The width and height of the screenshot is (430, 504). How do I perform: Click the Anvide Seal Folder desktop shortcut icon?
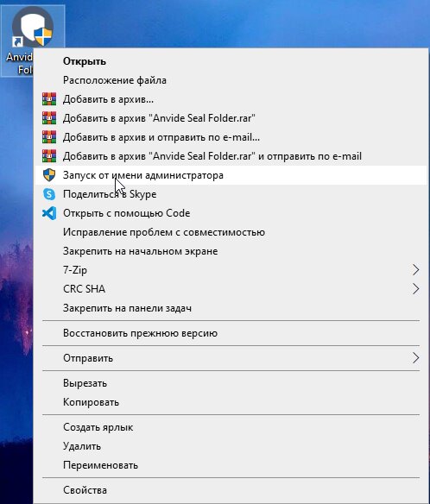(33, 27)
